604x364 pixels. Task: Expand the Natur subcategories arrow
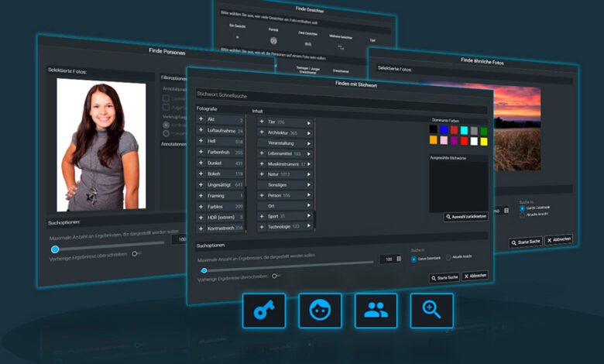308,174
